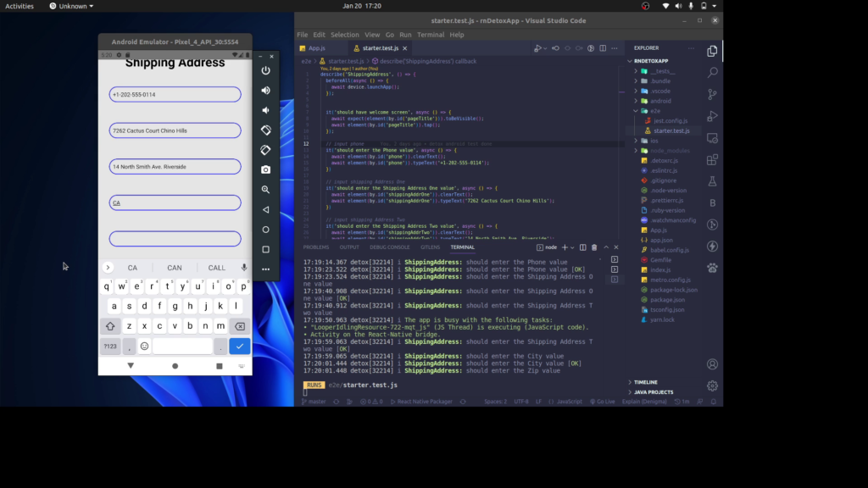The height and width of the screenshot is (488, 868).
Task: Click the empty zip input field
Action: click(x=175, y=239)
